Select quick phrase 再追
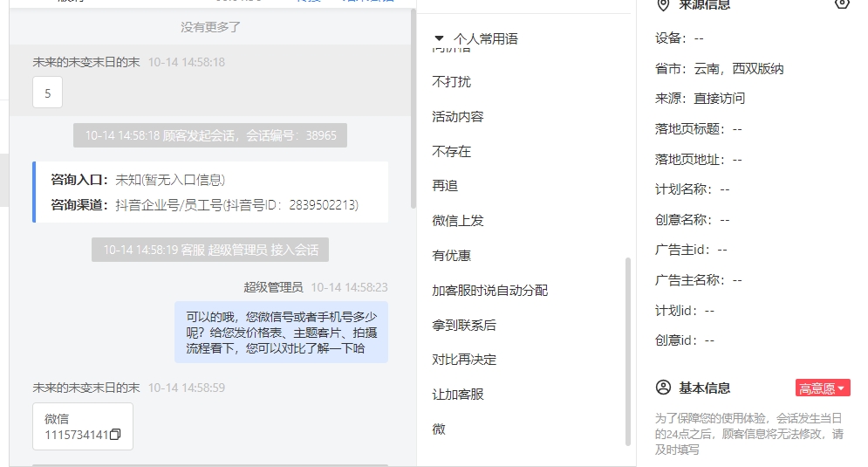868x467 pixels. click(x=445, y=186)
